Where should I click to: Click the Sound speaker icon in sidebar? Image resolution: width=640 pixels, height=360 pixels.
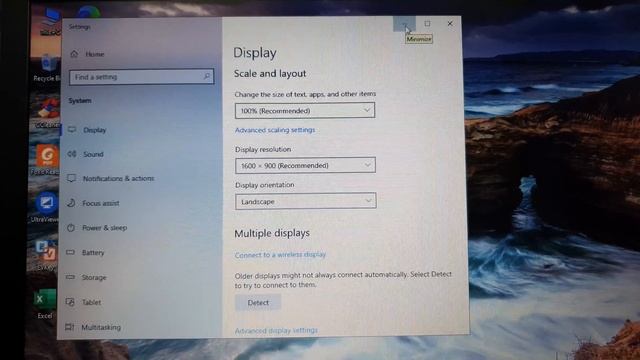pos(72,154)
